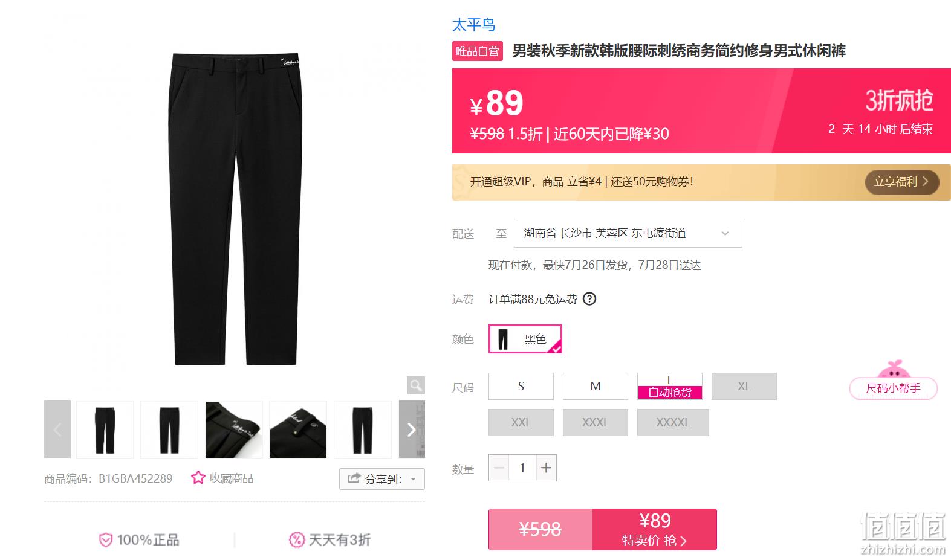The height and width of the screenshot is (560, 951).
Task: Click the 立享福利 VIP benefit button
Action: click(902, 182)
